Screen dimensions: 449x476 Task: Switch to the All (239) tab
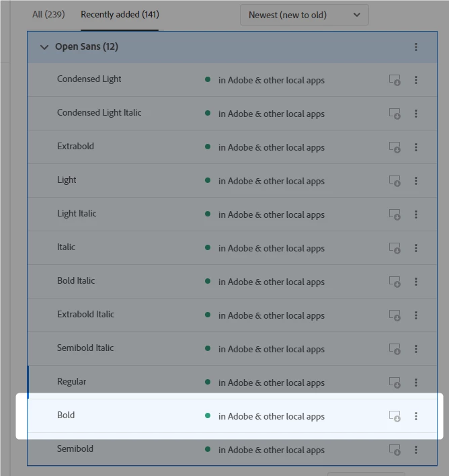pos(48,15)
